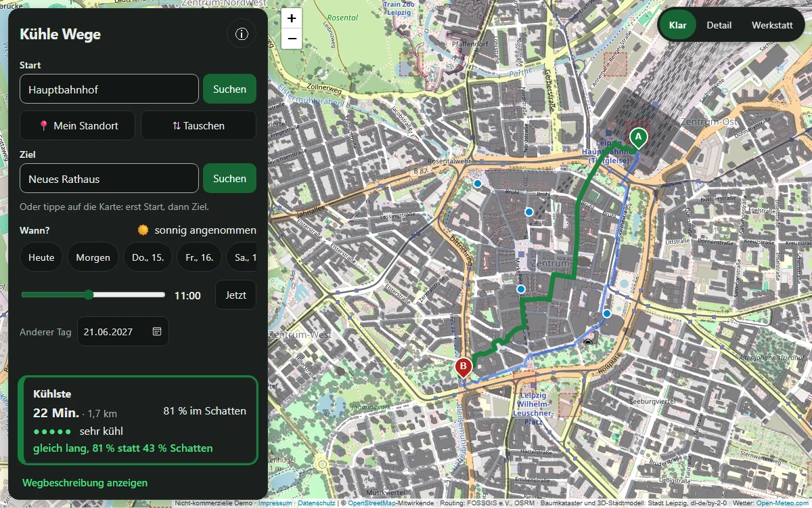Open the OpenStreetMap attribution link
This screenshot has height=508, width=812.
click(x=372, y=503)
